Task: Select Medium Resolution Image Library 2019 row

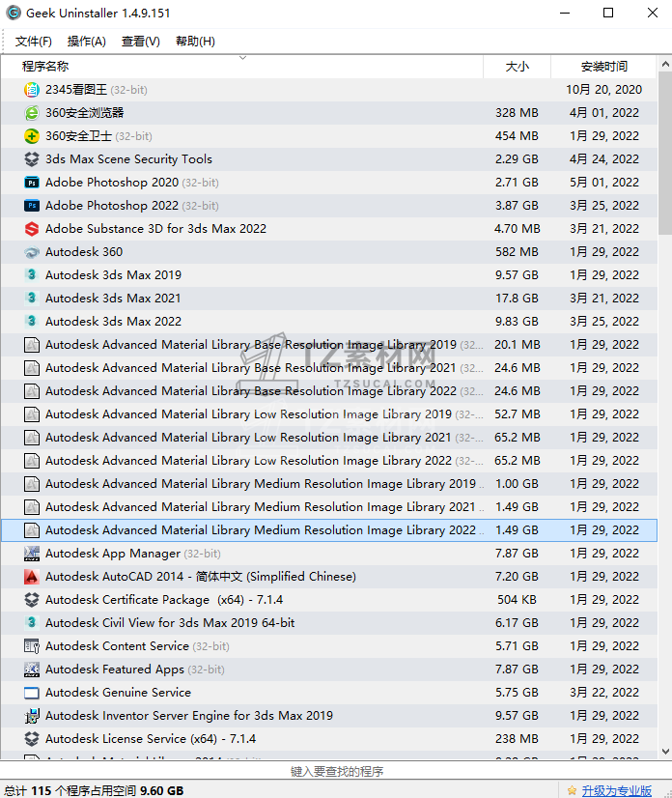Action: [x=329, y=484]
